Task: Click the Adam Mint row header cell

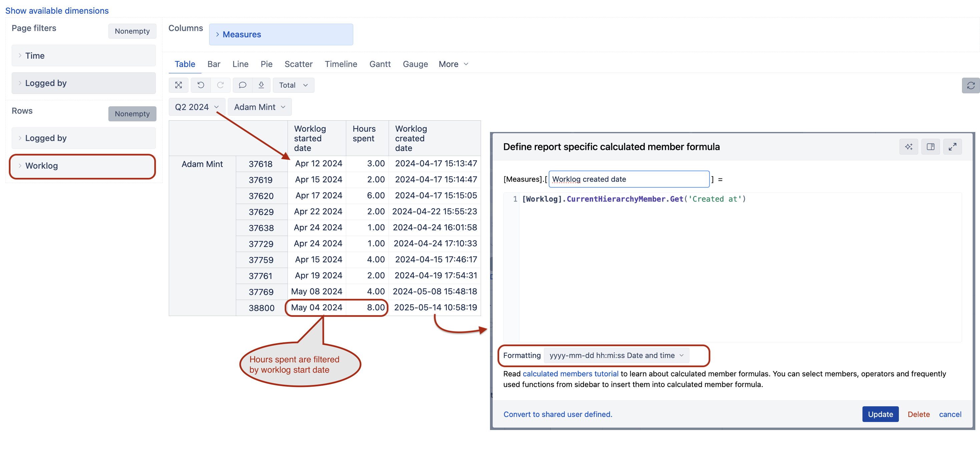Action: [x=202, y=236]
